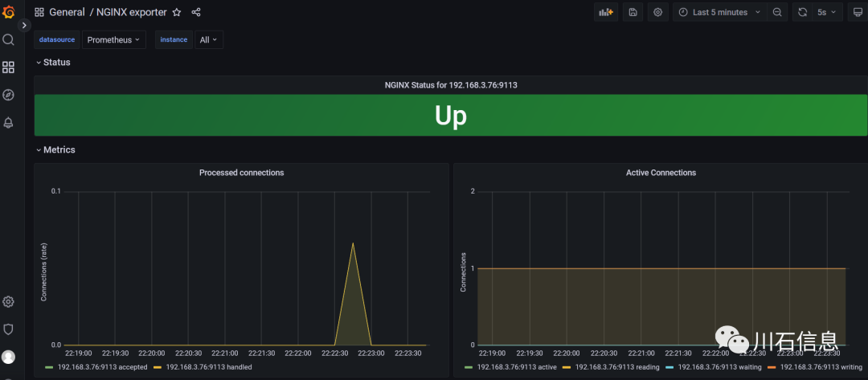
Task: Open Active Connections panel title menu
Action: click(661, 173)
